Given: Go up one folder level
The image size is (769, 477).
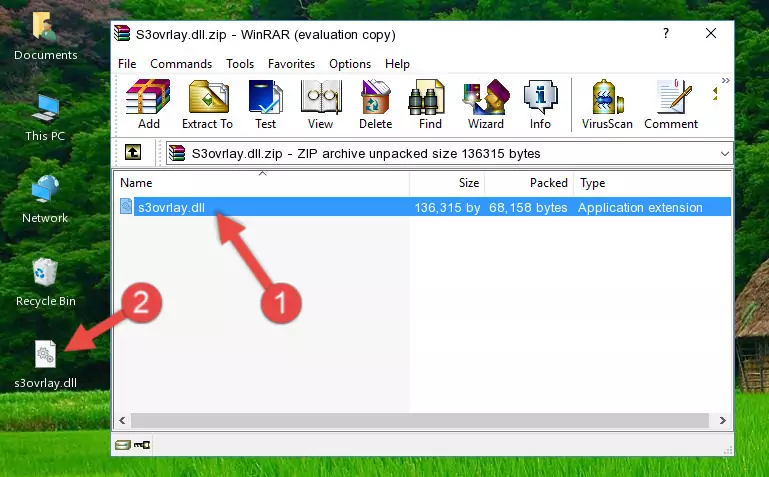Looking at the screenshot, I should [x=133, y=152].
